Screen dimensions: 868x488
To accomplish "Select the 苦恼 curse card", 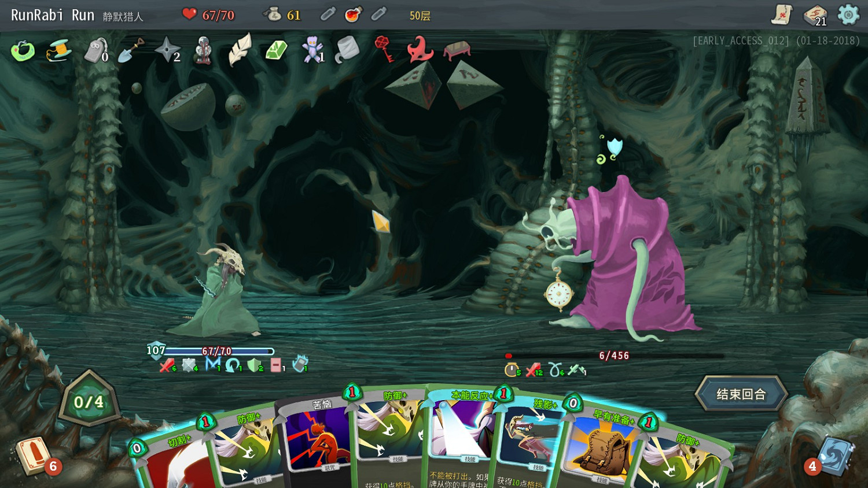I will click(x=318, y=445).
